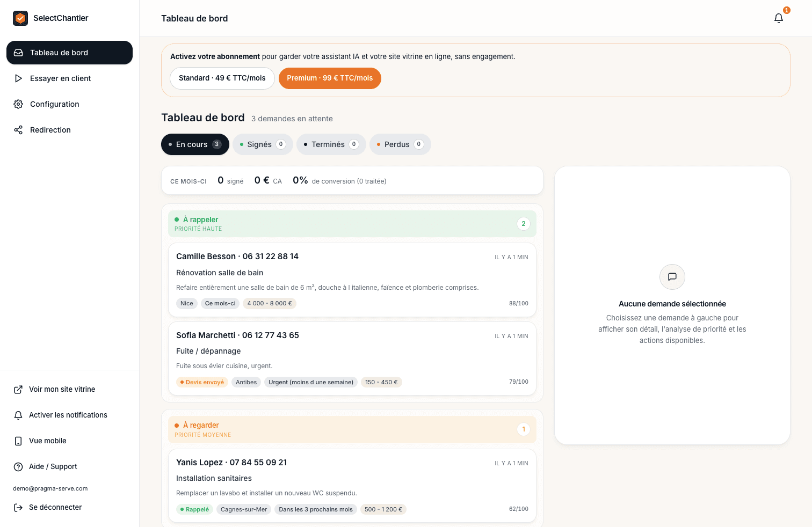This screenshot has height=527, width=812.
Task: Click Installation sanitaires title
Action: click(x=214, y=478)
